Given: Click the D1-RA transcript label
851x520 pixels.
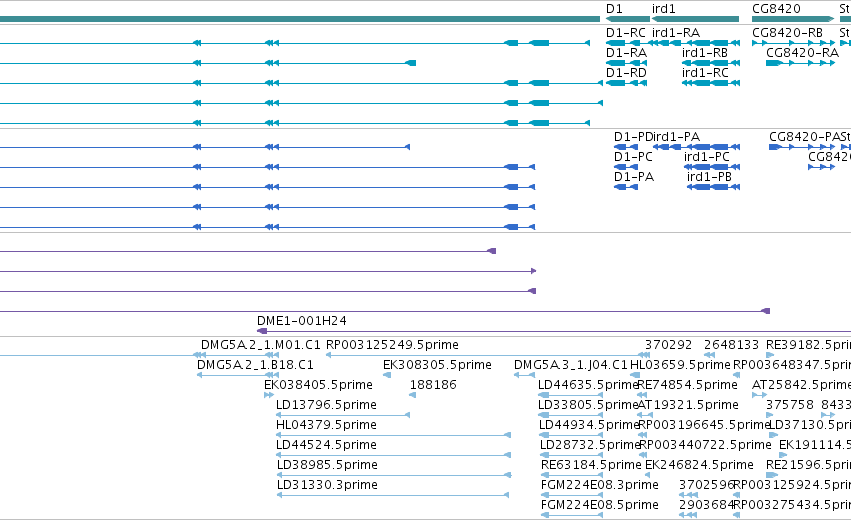Looking at the screenshot, I should click(626, 53).
